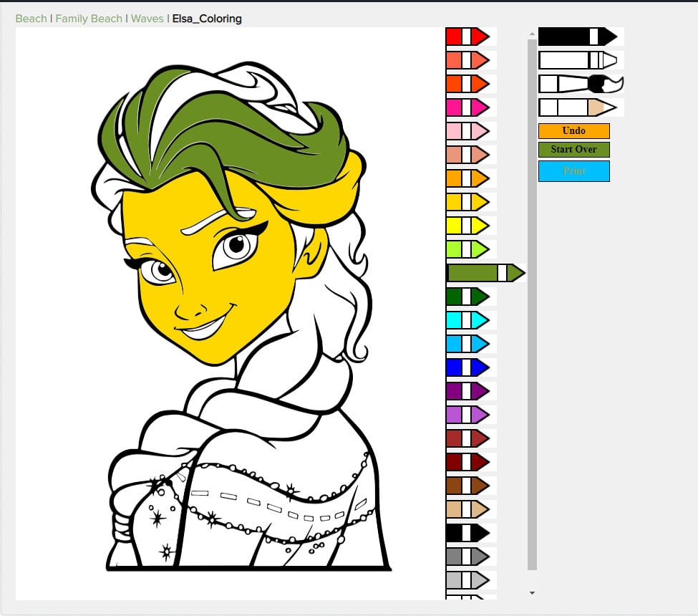Pick the dark purple crayon
This screenshot has width=698, height=616.
pos(468,391)
